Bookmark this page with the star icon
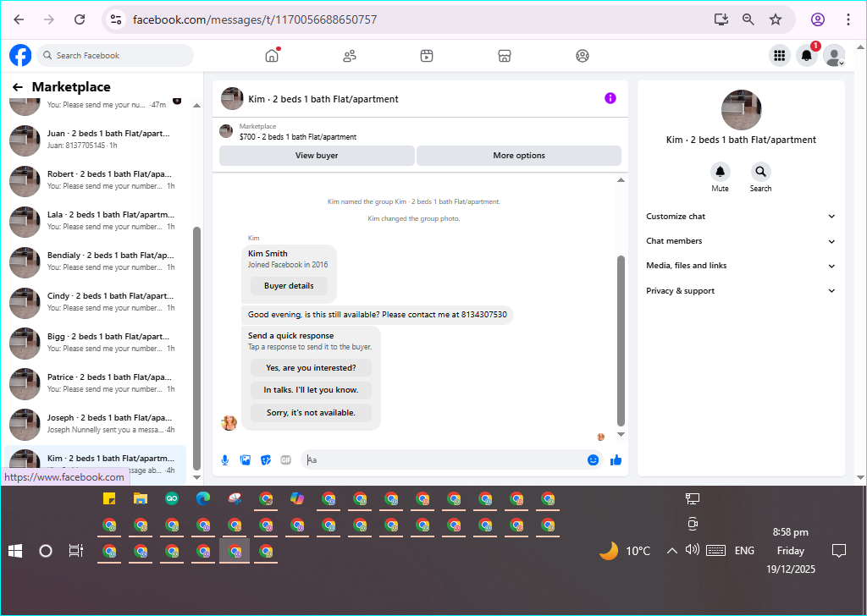867x616 pixels. [776, 20]
